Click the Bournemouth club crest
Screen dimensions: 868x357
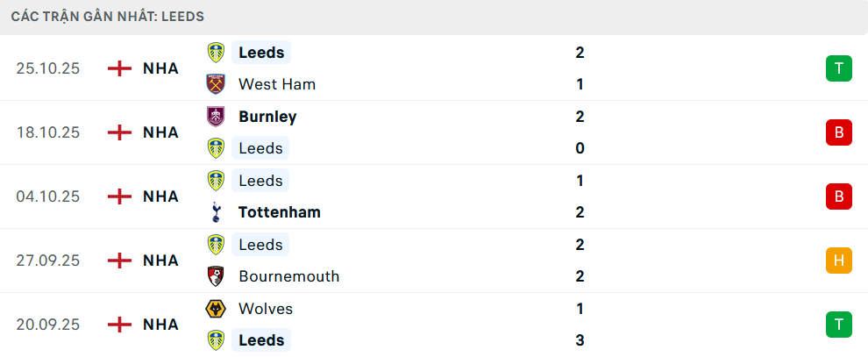(x=215, y=276)
